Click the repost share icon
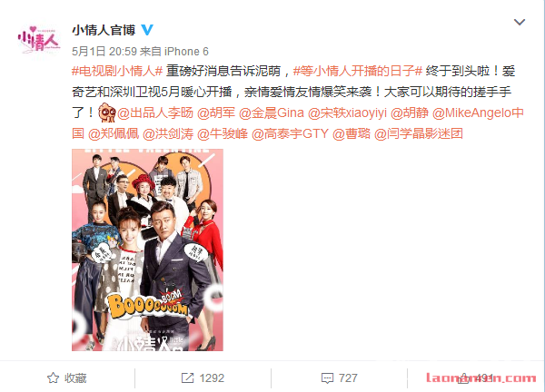 coord(188,377)
